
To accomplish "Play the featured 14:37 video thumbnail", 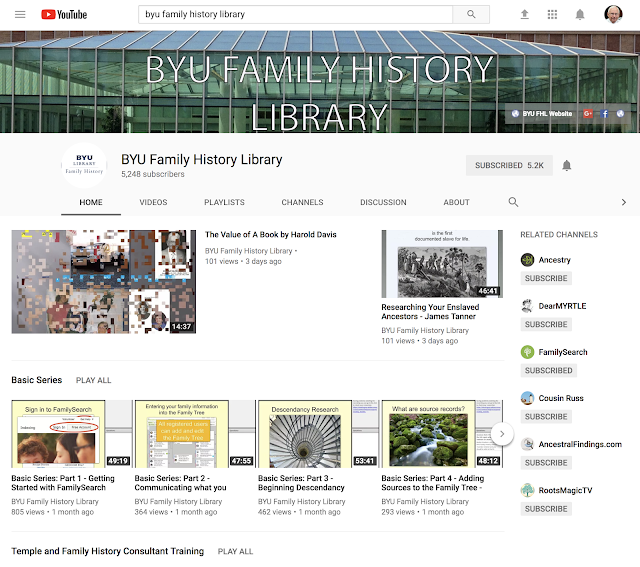I will [x=104, y=282].
